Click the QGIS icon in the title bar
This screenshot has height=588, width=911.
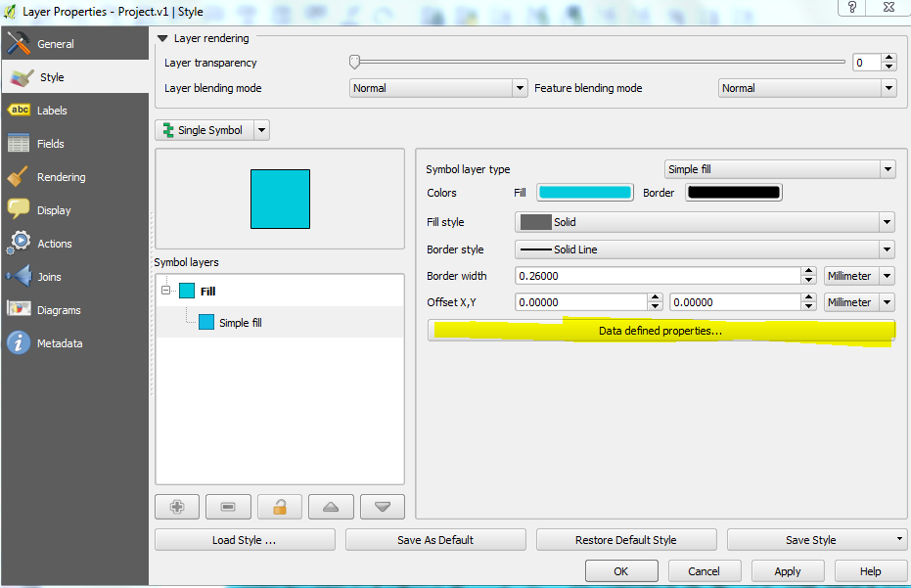tap(10, 11)
